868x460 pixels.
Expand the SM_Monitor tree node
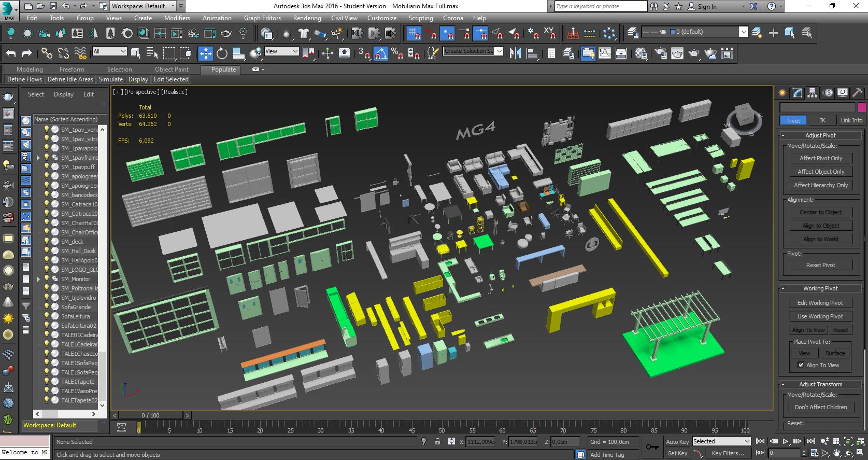click(x=38, y=279)
